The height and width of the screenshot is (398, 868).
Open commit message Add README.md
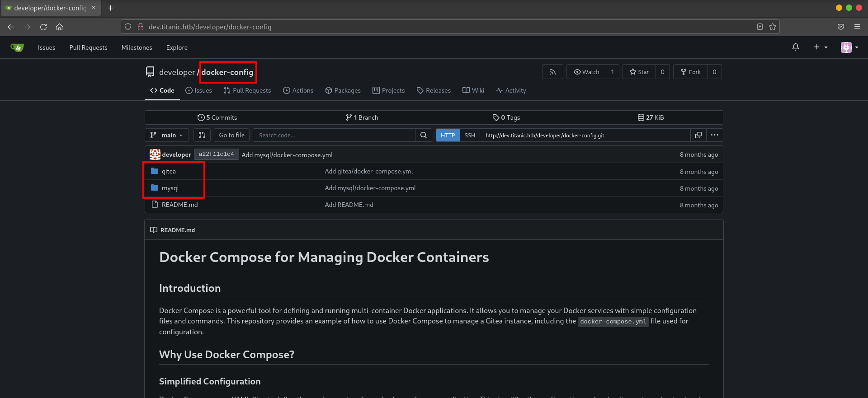[349, 205]
